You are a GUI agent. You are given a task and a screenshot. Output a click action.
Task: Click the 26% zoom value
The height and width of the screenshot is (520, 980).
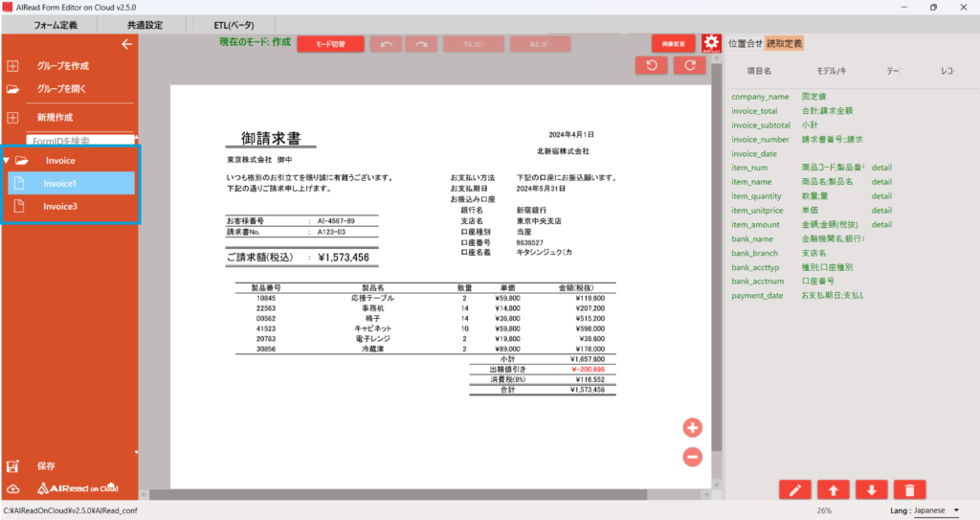click(x=824, y=510)
